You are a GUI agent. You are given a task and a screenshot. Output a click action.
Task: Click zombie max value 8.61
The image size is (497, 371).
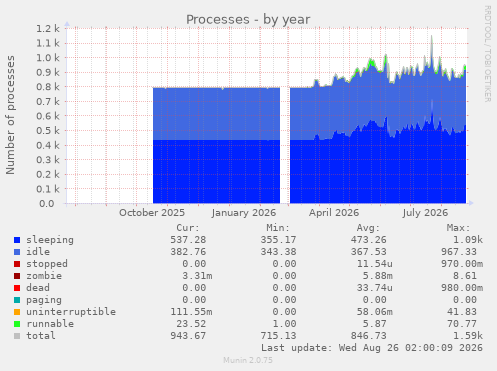pyautogui.click(x=465, y=276)
